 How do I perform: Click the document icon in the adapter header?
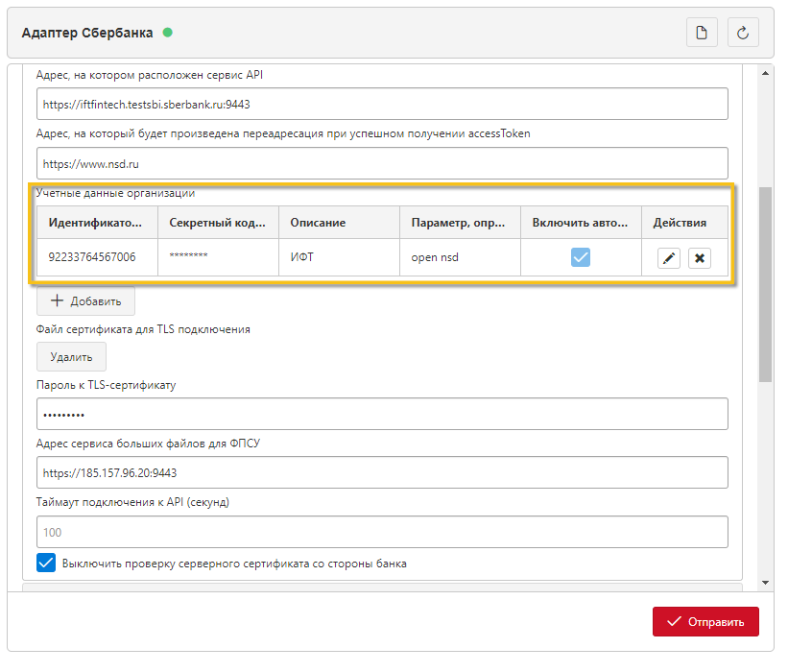click(x=702, y=33)
